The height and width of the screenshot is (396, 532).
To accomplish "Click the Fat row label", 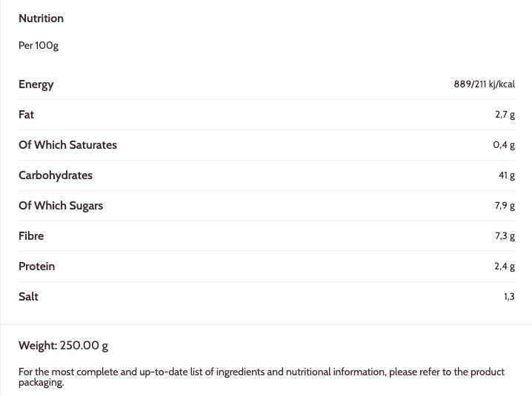I will (x=27, y=115).
